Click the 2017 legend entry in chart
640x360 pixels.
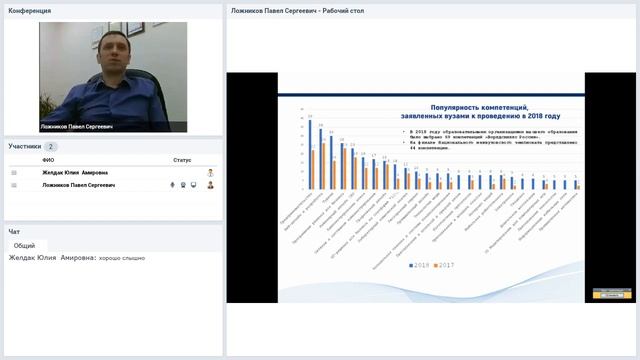click(444, 265)
